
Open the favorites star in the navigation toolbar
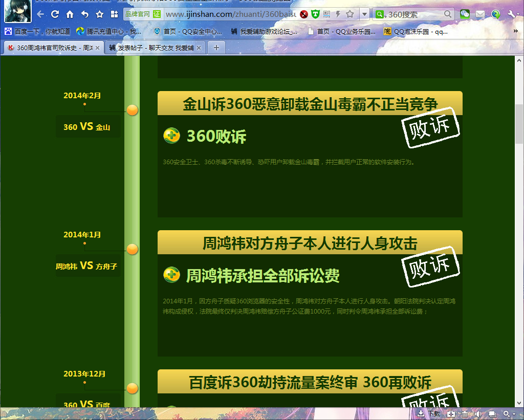[x=100, y=14]
